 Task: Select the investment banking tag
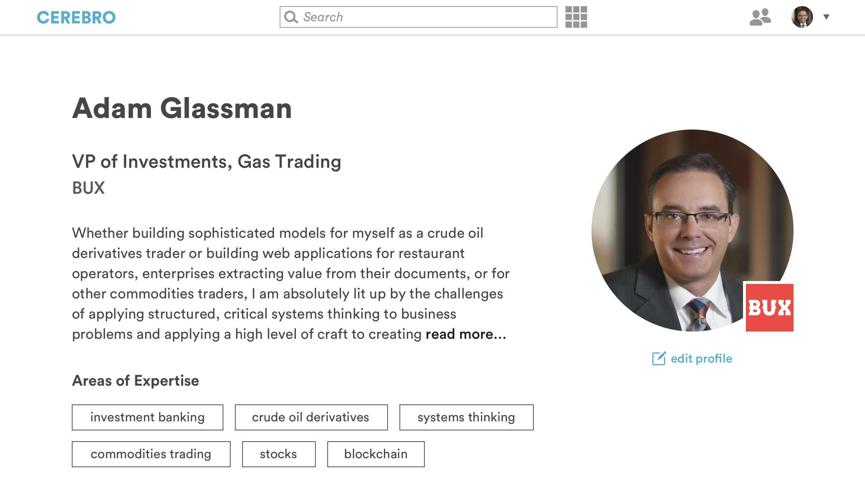point(147,417)
